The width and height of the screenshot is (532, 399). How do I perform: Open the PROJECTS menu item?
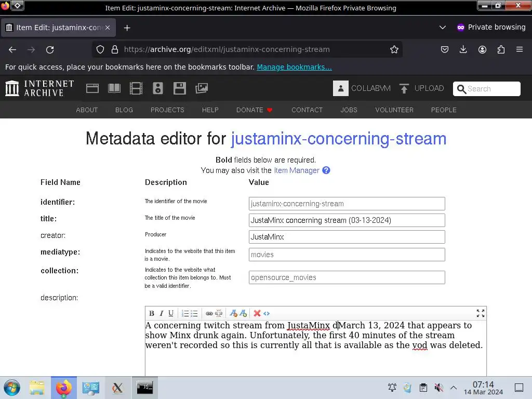(167, 110)
